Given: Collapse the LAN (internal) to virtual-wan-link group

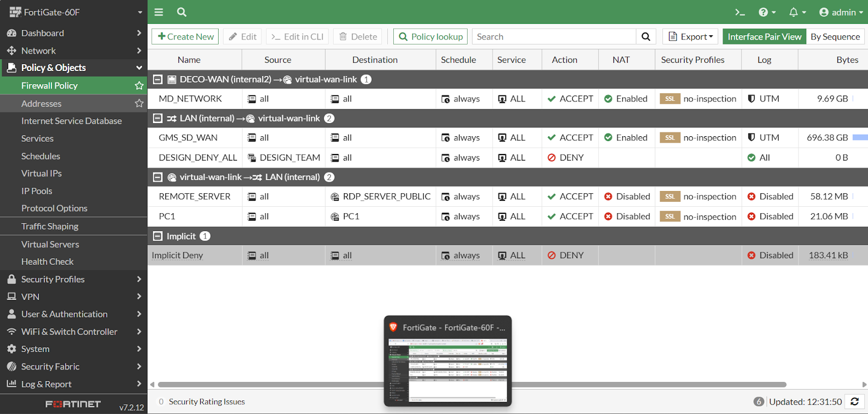Looking at the screenshot, I should [x=158, y=118].
